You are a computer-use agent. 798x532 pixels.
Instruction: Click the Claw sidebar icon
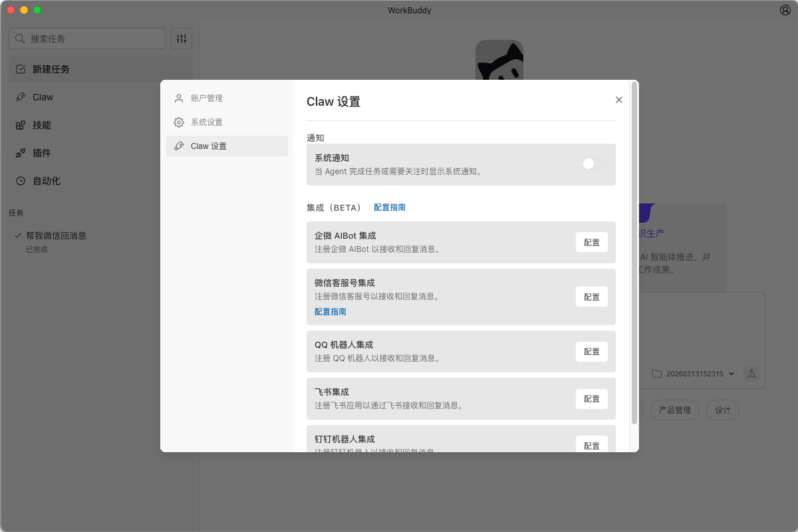21,97
